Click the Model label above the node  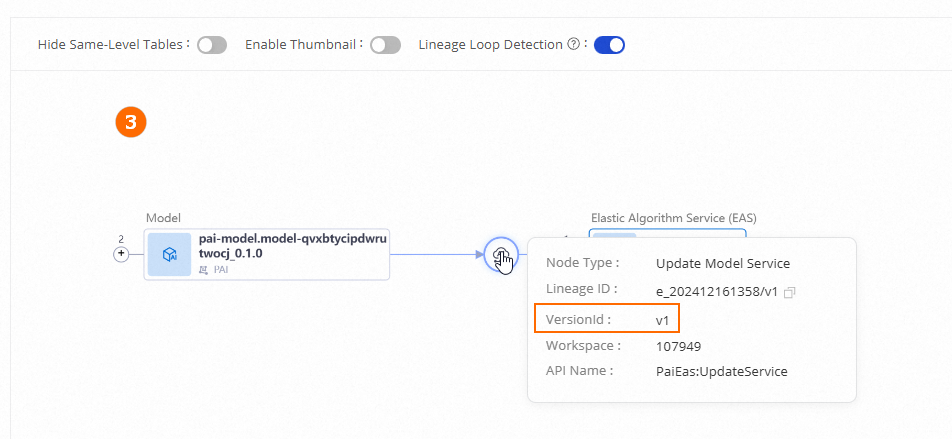[x=163, y=217]
